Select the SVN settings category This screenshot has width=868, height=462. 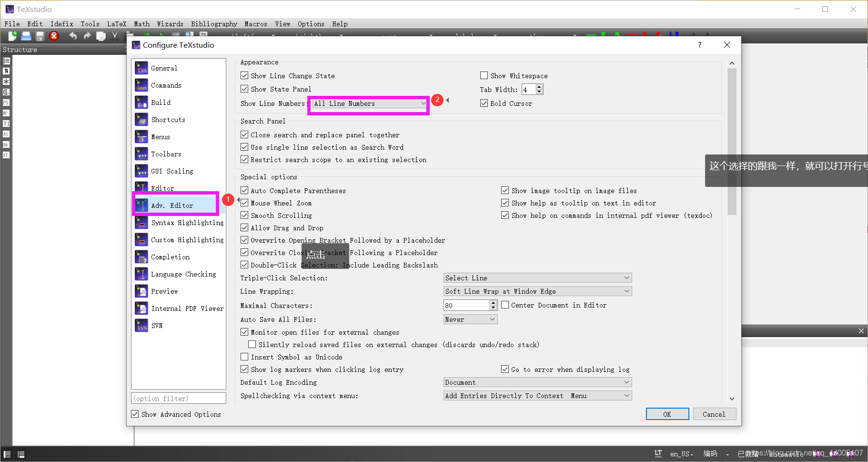click(x=179, y=326)
